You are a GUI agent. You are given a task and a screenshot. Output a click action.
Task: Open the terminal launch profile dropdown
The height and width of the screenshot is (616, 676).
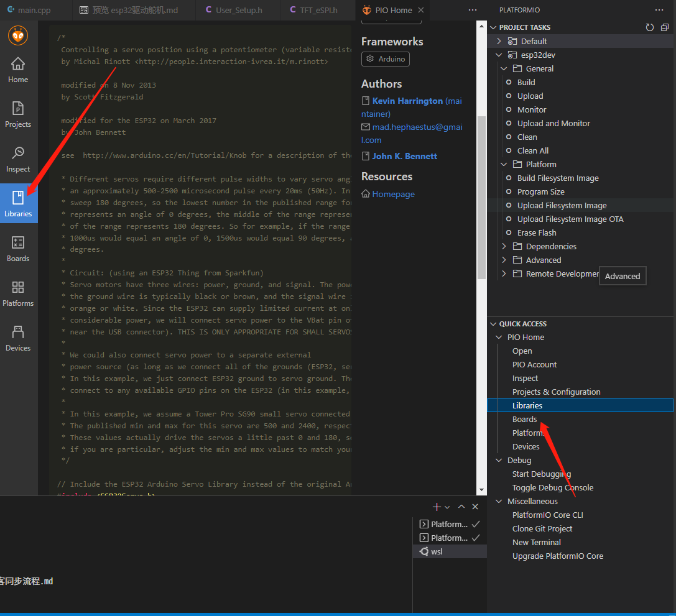[448, 507]
